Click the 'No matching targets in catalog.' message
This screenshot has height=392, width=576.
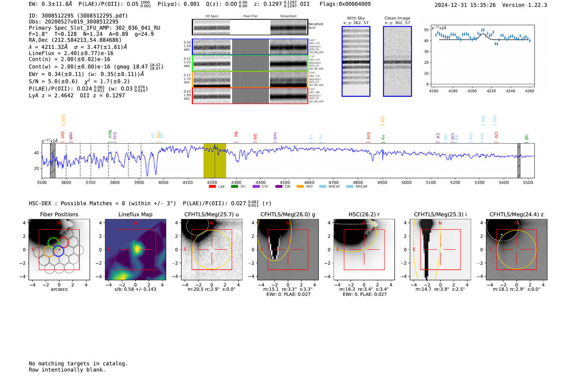(78, 364)
